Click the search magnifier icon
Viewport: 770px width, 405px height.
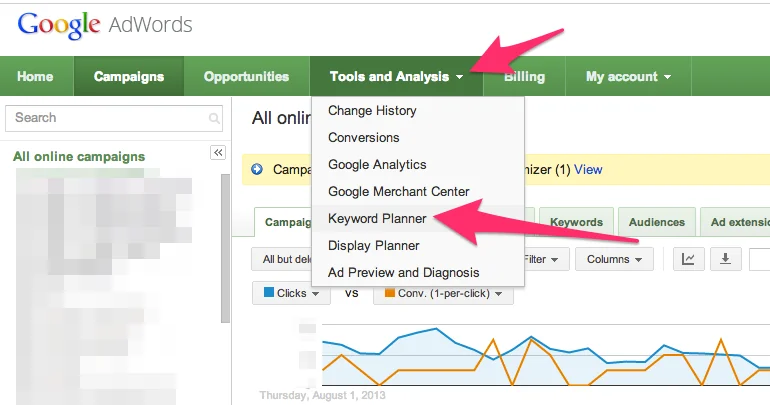(x=214, y=118)
